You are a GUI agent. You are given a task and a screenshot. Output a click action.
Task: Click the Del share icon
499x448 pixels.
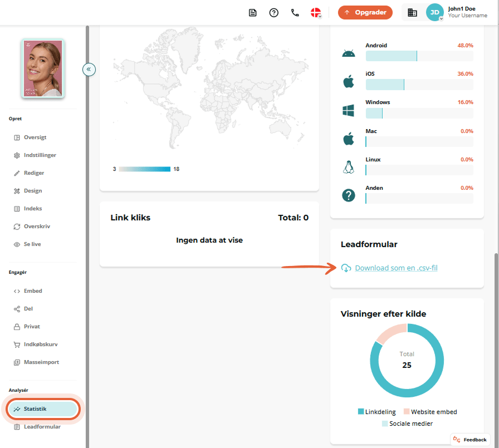tap(17, 309)
